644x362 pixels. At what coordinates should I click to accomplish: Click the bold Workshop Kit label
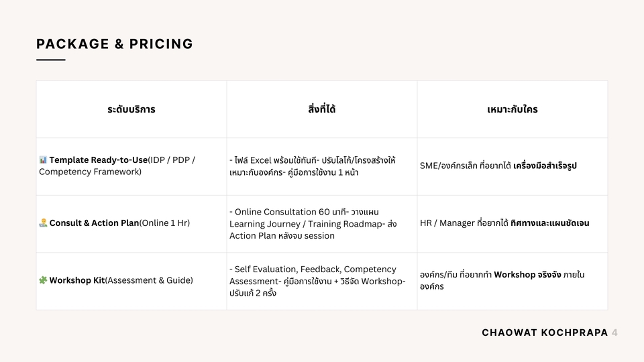coord(77,280)
